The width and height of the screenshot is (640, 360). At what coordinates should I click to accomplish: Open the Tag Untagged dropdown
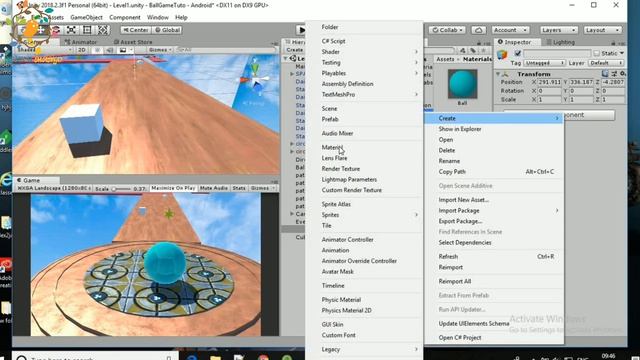[x=544, y=63]
